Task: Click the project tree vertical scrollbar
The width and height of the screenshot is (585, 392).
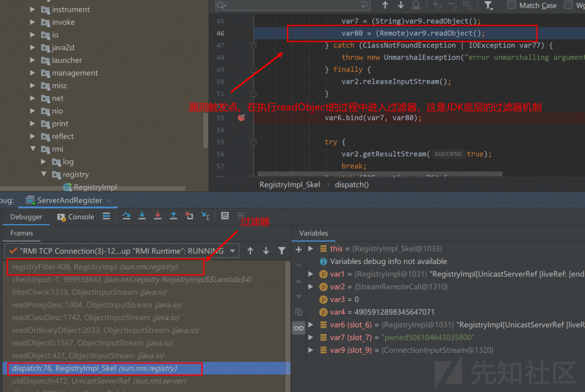Action: click(x=205, y=130)
